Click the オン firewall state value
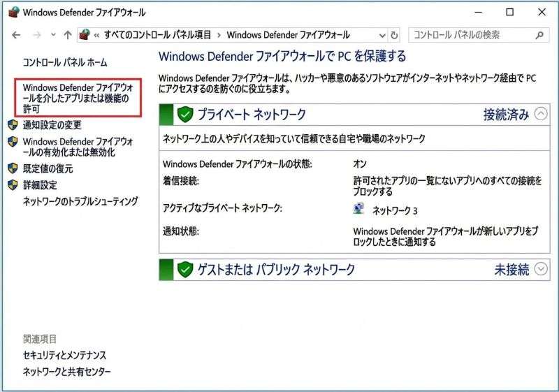559x392 pixels. pos(360,164)
